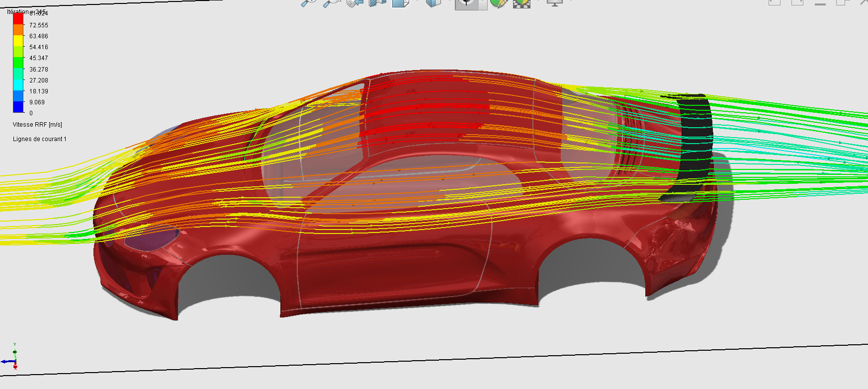Click the Vitesse RRF [m/s] legend title

[37, 125]
